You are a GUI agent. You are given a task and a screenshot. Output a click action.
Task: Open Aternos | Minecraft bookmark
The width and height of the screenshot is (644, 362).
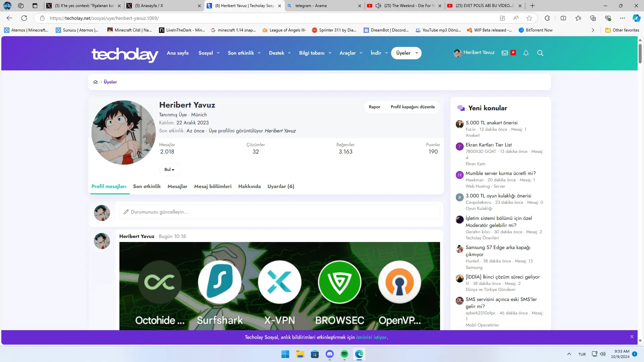coord(26,30)
